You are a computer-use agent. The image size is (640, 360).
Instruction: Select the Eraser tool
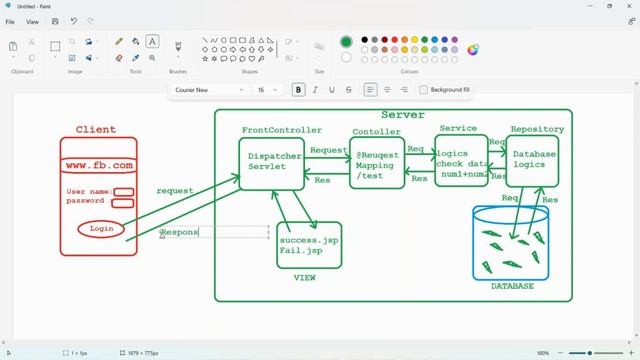pyautogui.click(x=119, y=58)
